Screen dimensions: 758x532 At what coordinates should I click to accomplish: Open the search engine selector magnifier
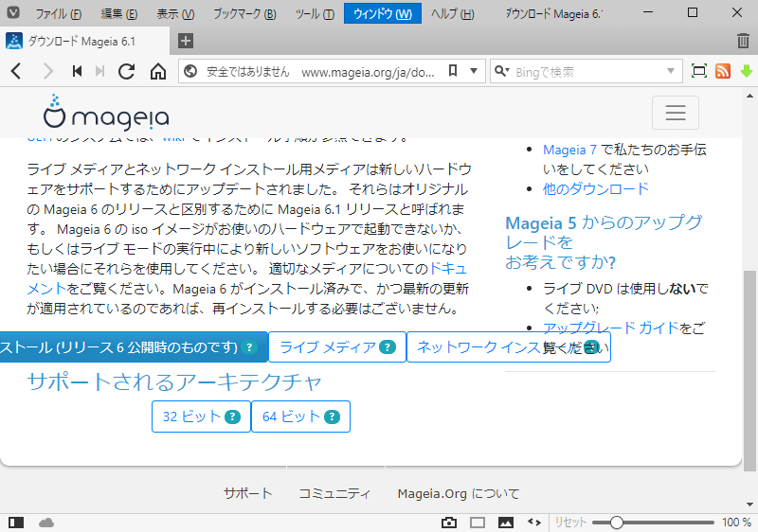click(502, 71)
